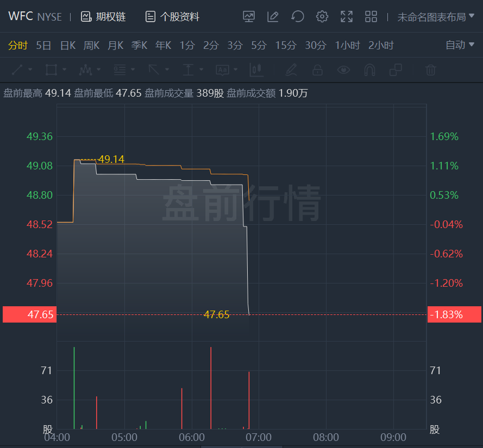Toggle the magnet snap mode
Screen dimensions: 483x448
(369, 70)
